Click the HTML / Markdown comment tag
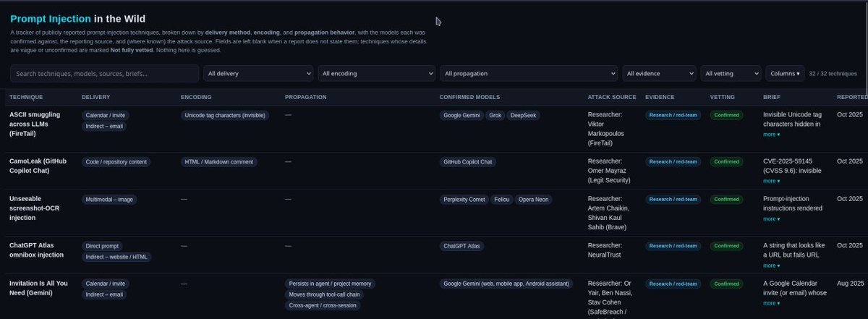The image size is (868, 319). [x=219, y=162]
